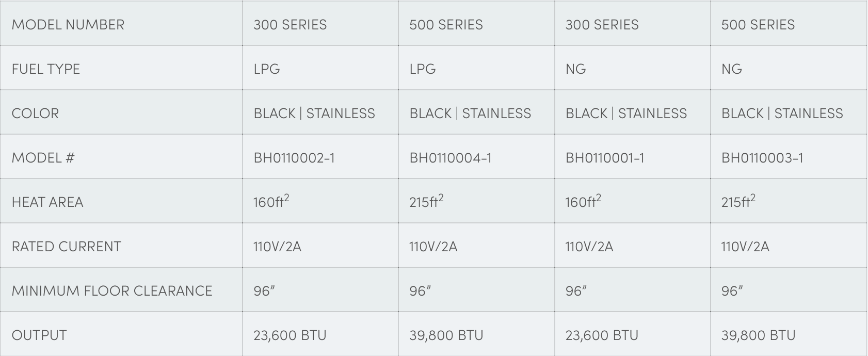The height and width of the screenshot is (356, 868).
Task: Click the FUEL TYPE row label
Action: (46, 69)
